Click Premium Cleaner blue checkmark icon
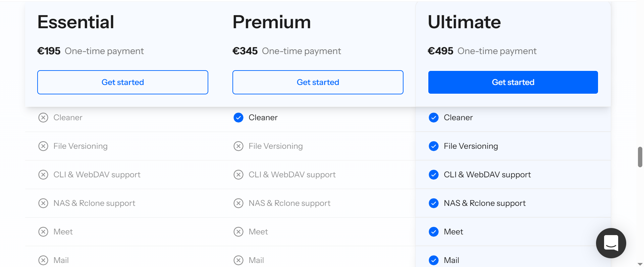 point(238,118)
